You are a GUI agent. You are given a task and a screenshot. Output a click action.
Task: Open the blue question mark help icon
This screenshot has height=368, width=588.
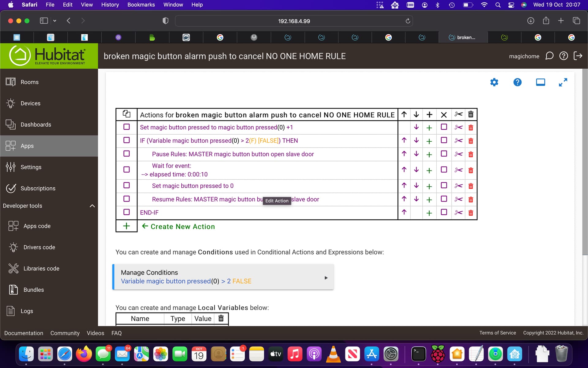517,82
